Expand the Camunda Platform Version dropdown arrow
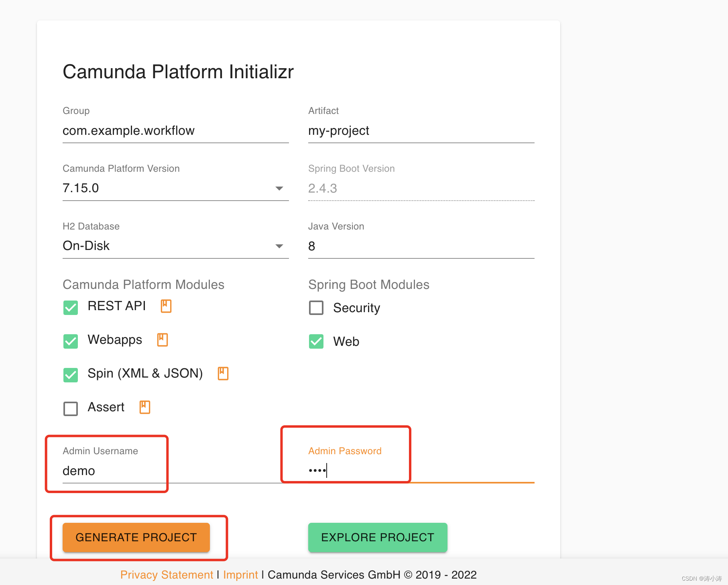The height and width of the screenshot is (585, 728). 279,188
